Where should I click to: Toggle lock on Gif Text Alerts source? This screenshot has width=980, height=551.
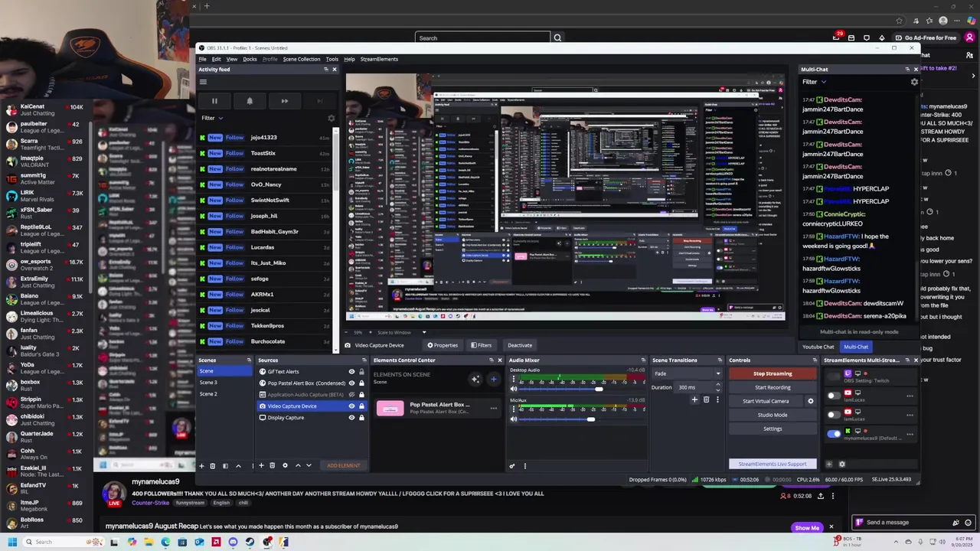(x=361, y=372)
